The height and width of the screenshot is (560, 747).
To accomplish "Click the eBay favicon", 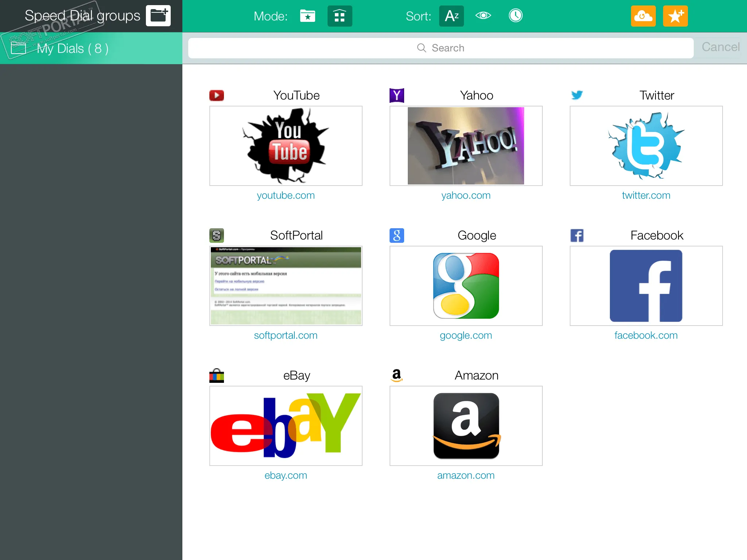I will click(x=217, y=376).
